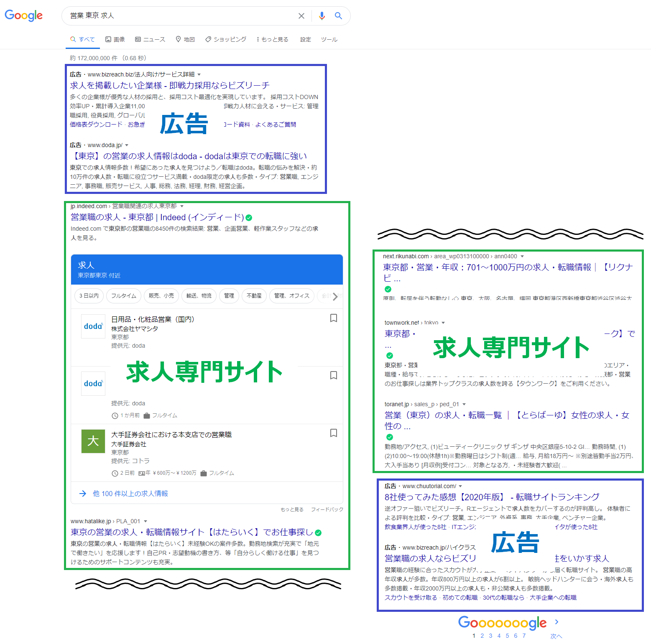Open dropdown arrow next to toranet.jp URL
Viewport: 651px width, 644px height.
pos(464,404)
